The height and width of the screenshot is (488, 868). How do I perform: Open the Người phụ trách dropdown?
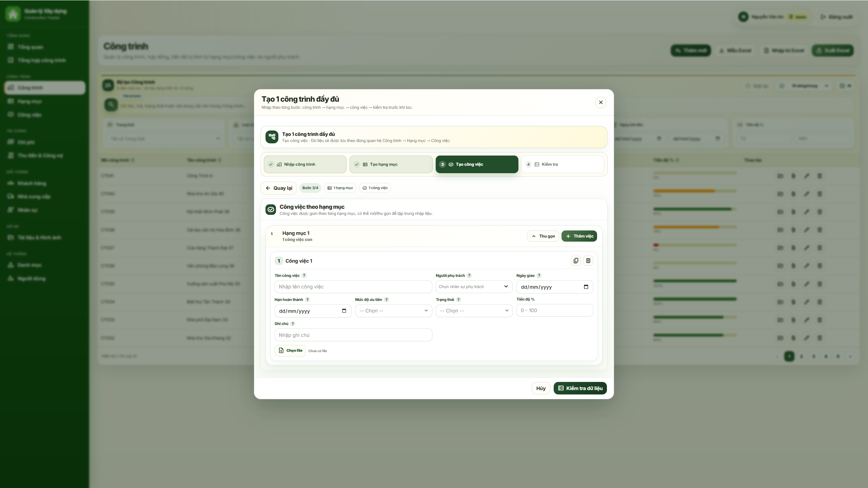point(474,287)
